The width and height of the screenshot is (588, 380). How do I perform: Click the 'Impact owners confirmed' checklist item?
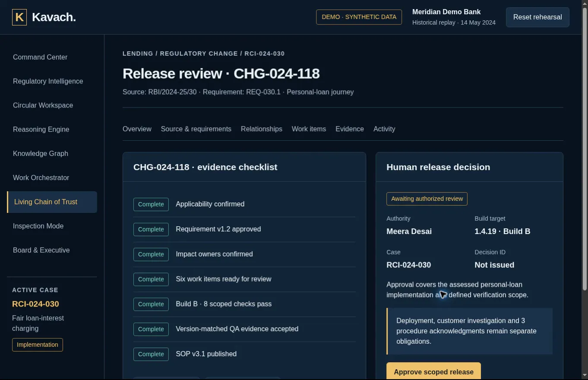244,254
